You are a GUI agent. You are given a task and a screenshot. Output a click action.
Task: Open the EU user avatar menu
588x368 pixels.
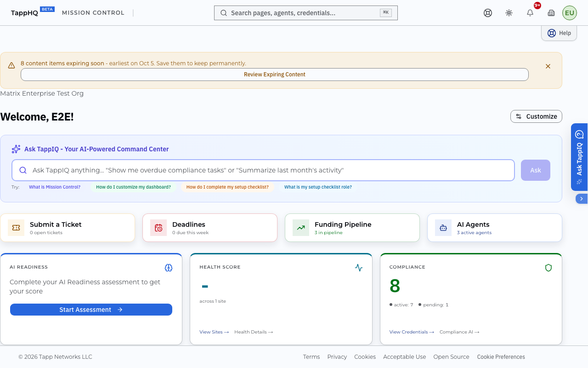[570, 13]
